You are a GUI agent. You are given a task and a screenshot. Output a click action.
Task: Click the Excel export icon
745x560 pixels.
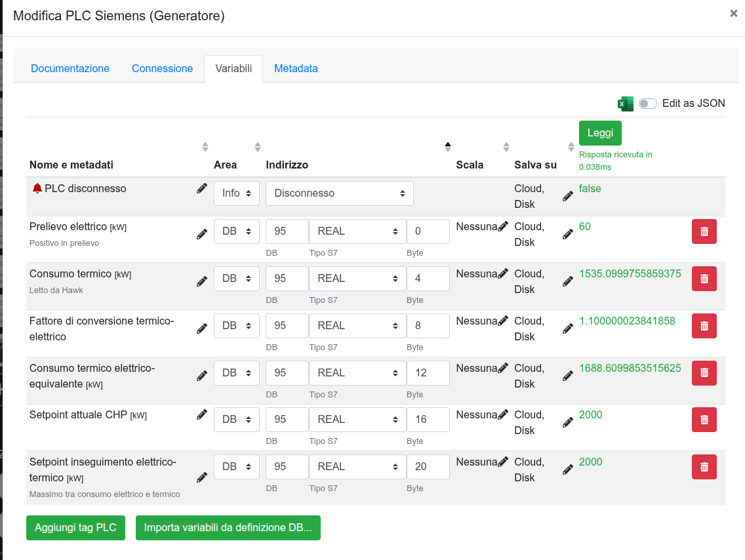625,104
